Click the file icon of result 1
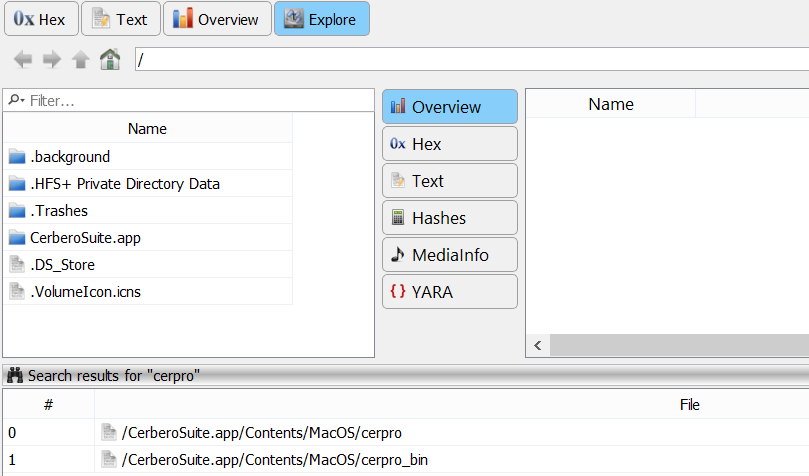 tap(109, 459)
